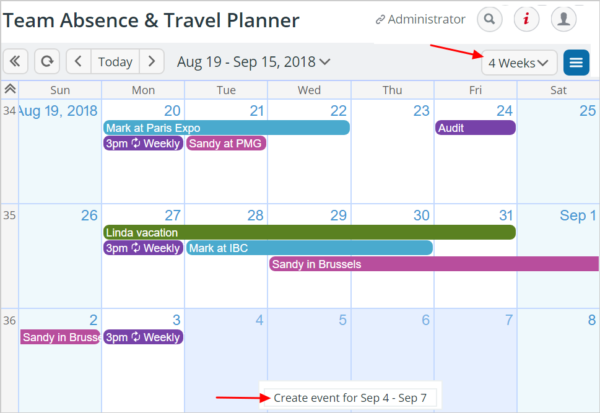Open the user profile icon
Screen dimensions: 600x413
pyautogui.click(x=563, y=19)
